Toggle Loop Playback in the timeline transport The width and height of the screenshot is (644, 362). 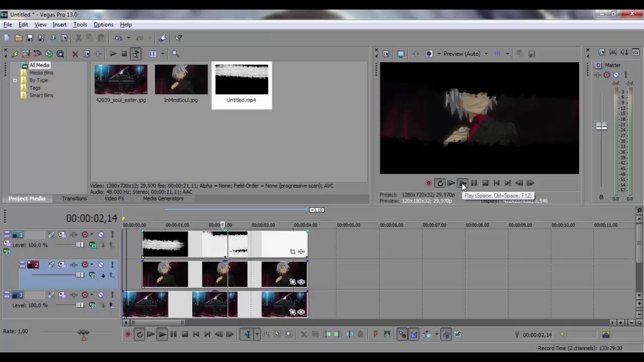[139, 335]
